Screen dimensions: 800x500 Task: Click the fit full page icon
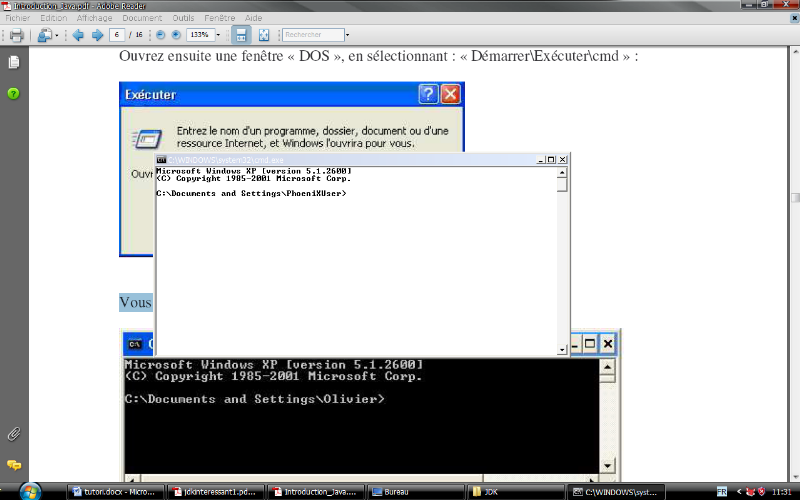pos(264,35)
